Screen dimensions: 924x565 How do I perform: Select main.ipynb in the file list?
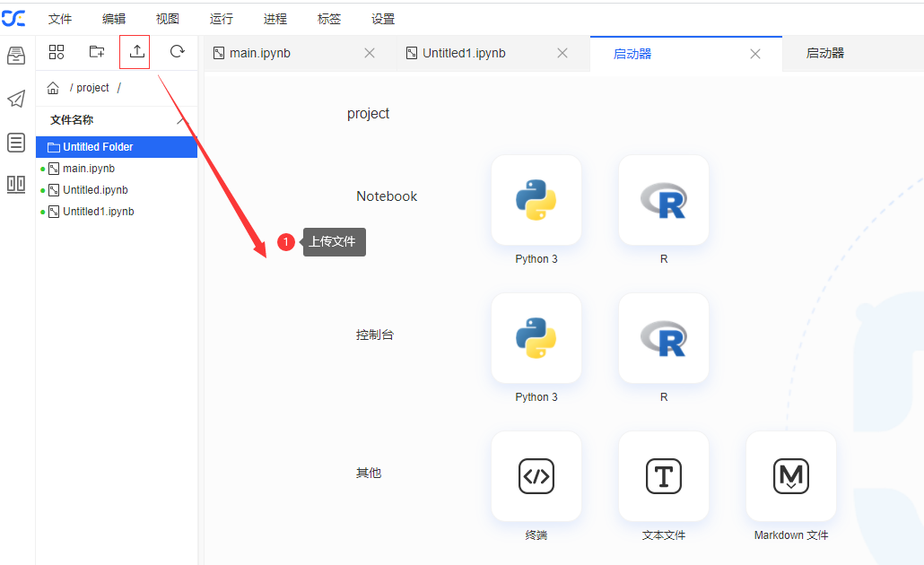click(x=117, y=169)
